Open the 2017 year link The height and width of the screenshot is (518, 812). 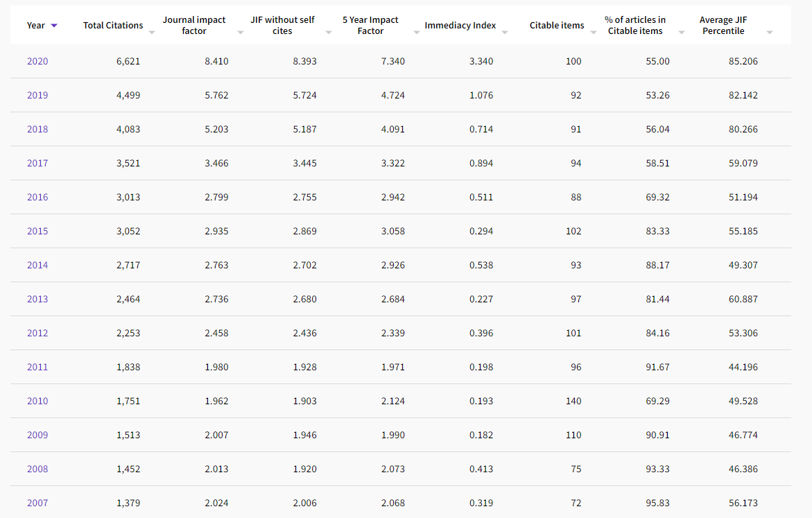pos(37,163)
